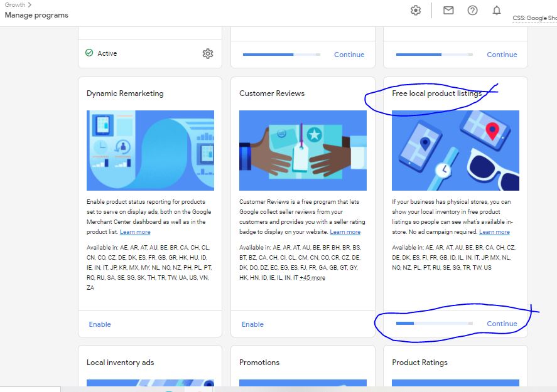Open the notifications bell
557x392 pixels.
[496, 10]
